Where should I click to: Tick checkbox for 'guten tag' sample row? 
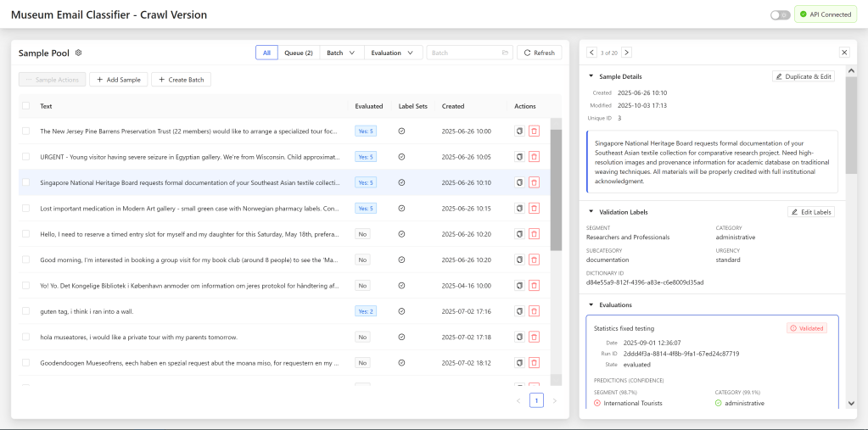click(26, 311)
